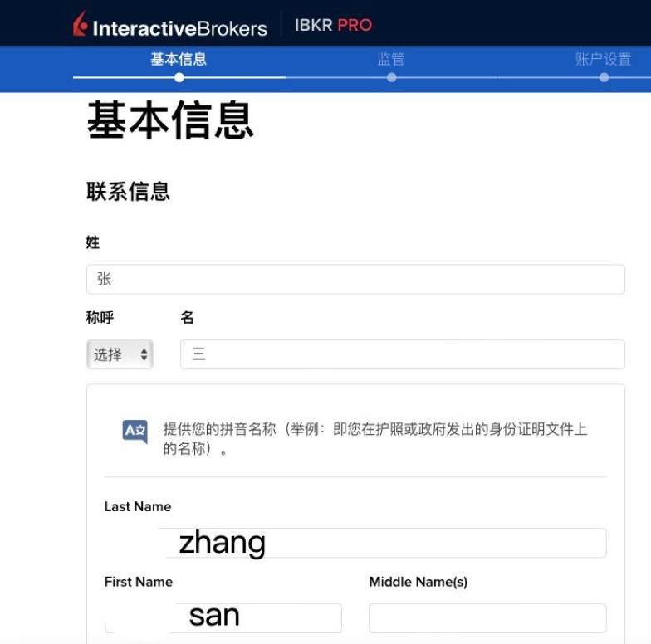Screen dimensions: 651x644
Task: Click the 监管 progress step dot
Action: [391, 78]
